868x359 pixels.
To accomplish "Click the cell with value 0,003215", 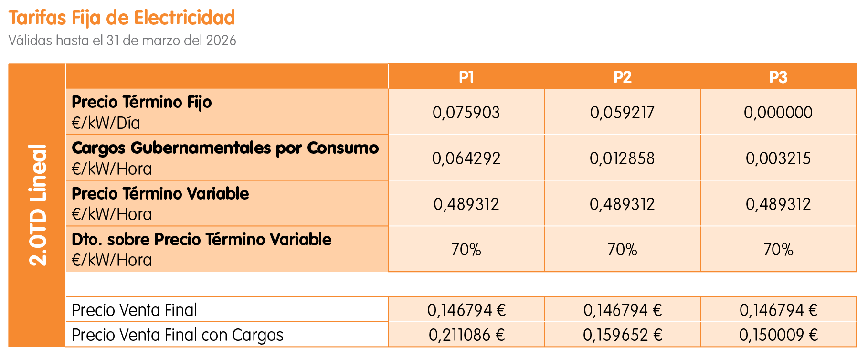I will click(x=778, y=158).
